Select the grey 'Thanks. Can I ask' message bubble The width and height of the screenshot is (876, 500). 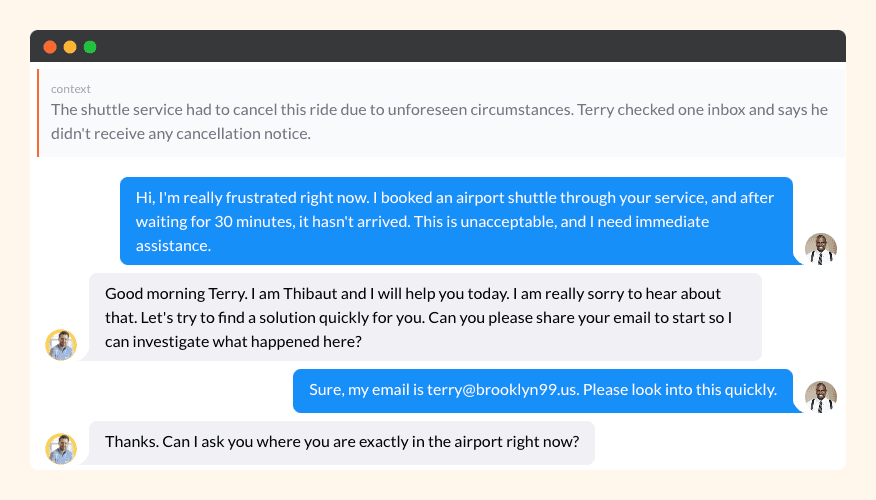point(342,442)
